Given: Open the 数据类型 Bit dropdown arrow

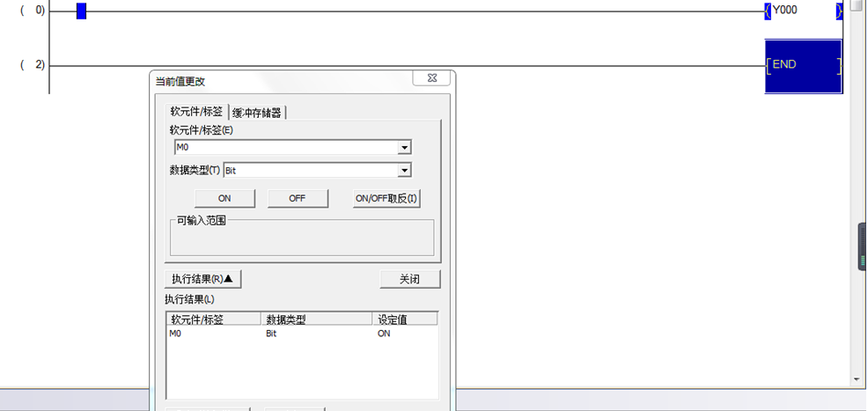Looking at the screenshot, I should pyautogui.click(x=404, y=171).
